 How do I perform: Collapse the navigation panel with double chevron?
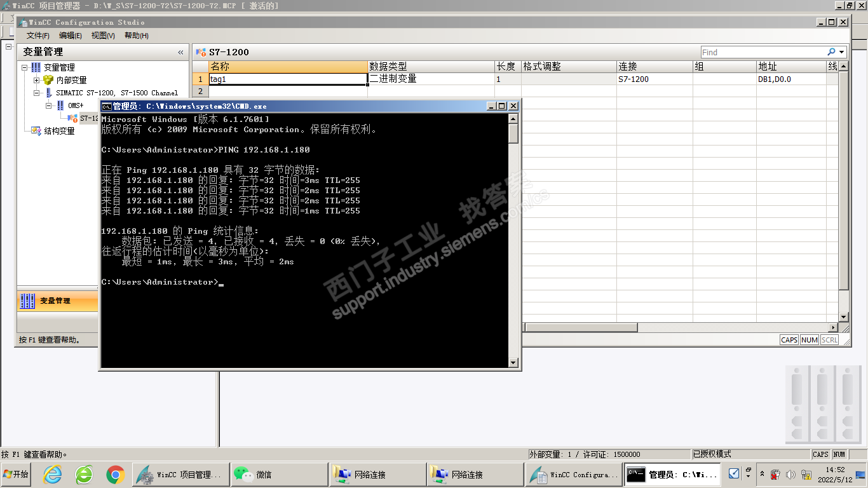tap(180, 52)
